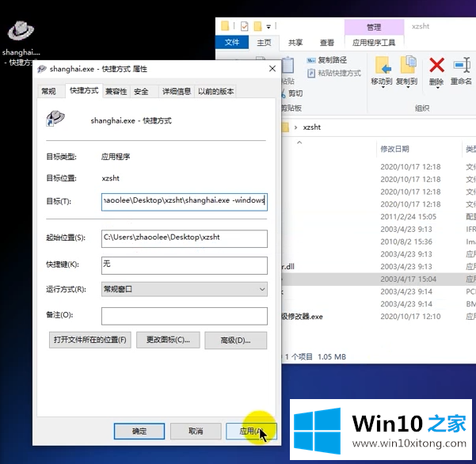Expand the Delete dropdown arrow
476x464 pixels.
click(x=437, y=87)
